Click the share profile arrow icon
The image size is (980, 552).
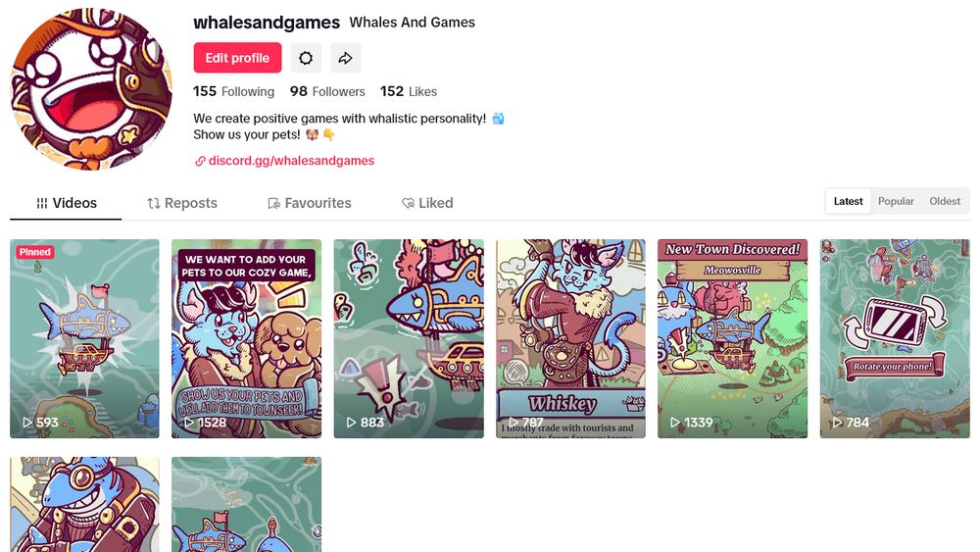coord(346,58)
